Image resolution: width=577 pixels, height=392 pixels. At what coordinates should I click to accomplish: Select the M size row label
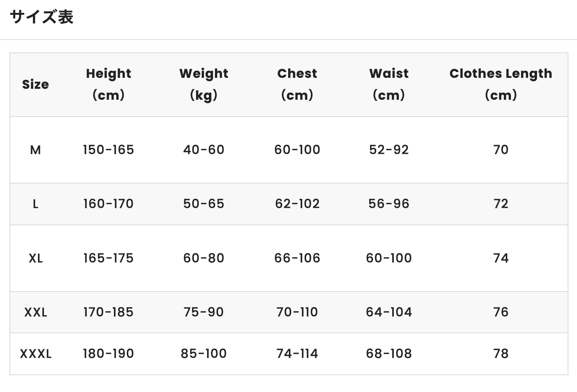tap(35, 150)
